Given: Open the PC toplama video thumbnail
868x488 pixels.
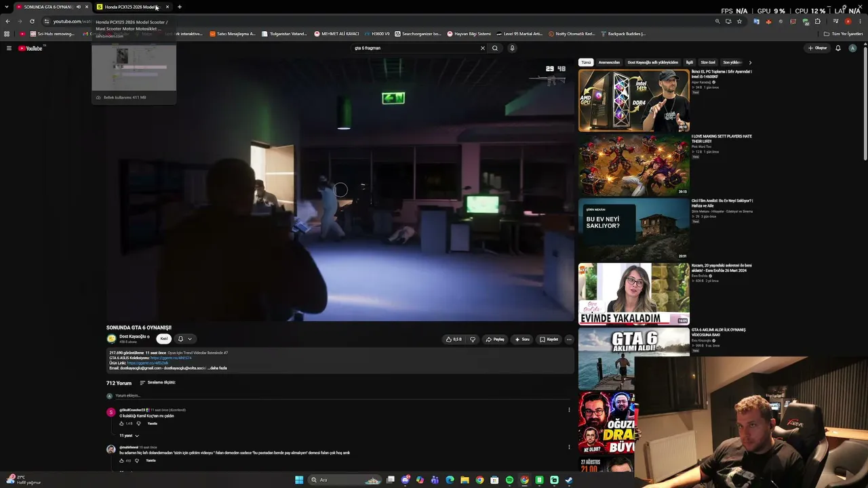Looking at the screenshot, I should pyautogui.click(x=634, y=100).
